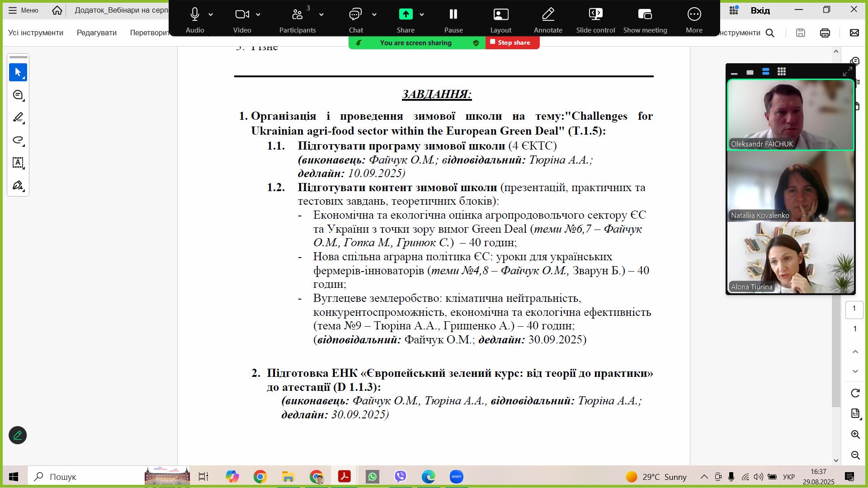Switch video panel to strip view
This screenshot has height=488, width=868.
point(766,72)
